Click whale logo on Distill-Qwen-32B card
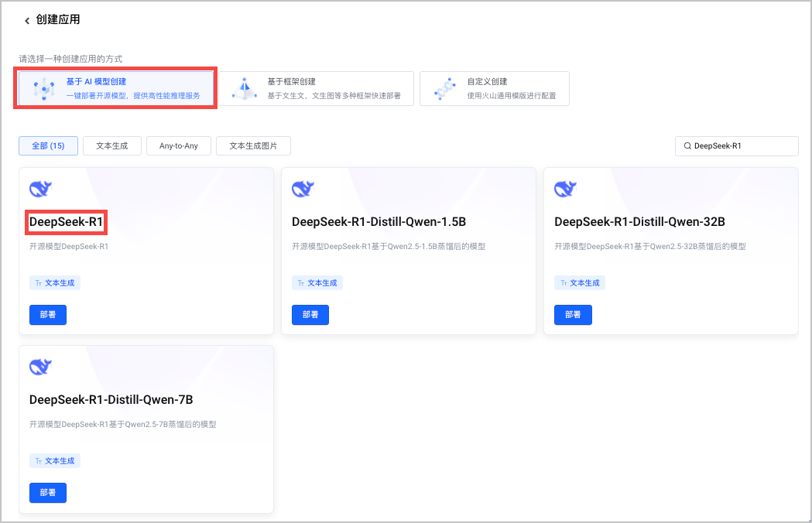 [x=566, y=189]
